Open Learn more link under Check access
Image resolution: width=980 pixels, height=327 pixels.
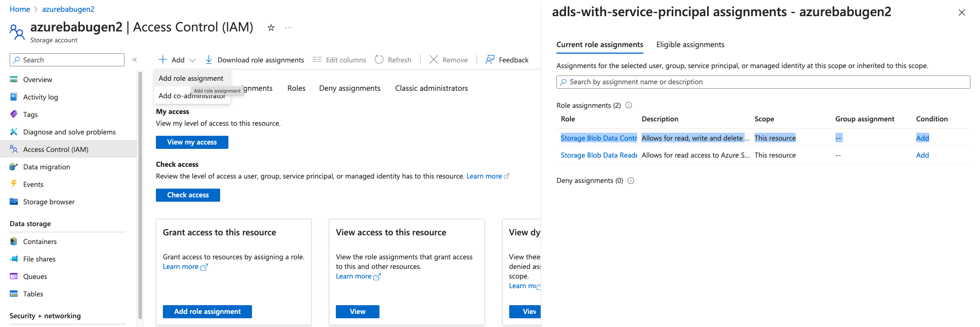point(488,176)
